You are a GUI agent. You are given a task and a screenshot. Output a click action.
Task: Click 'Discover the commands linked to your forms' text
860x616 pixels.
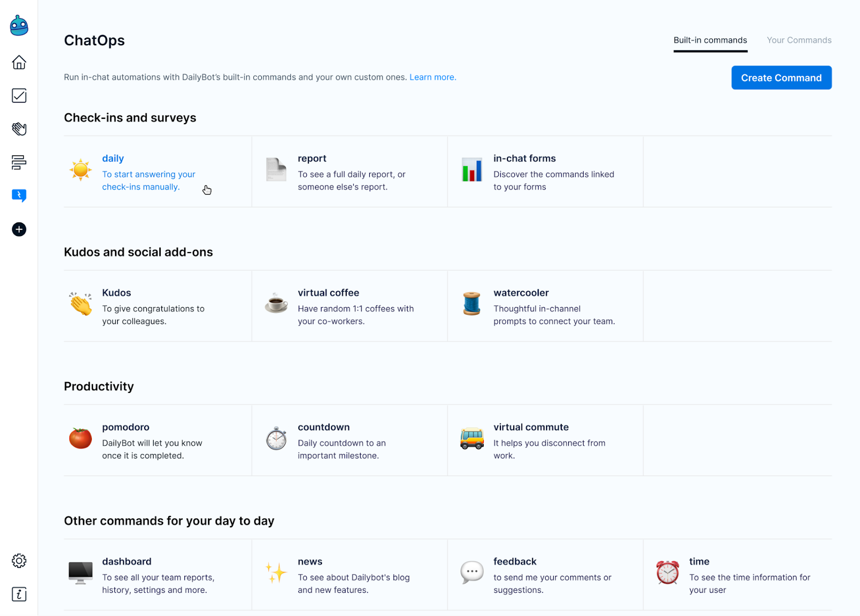click(x=554, y=181)
